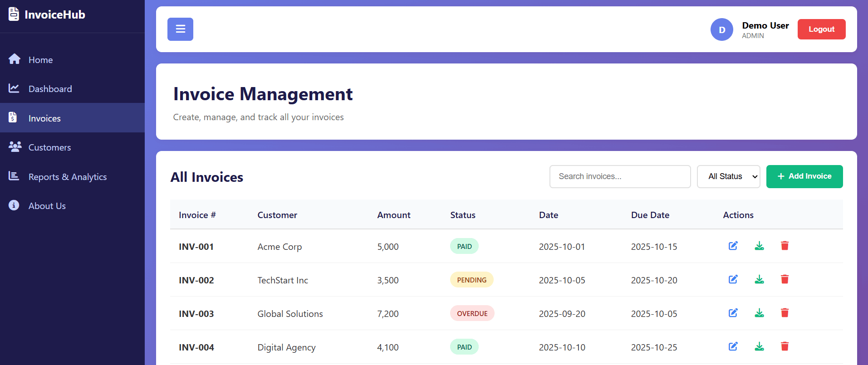Screen dimensions: 868x365
Task: Focus the Search invoices field
Action: 620,176
